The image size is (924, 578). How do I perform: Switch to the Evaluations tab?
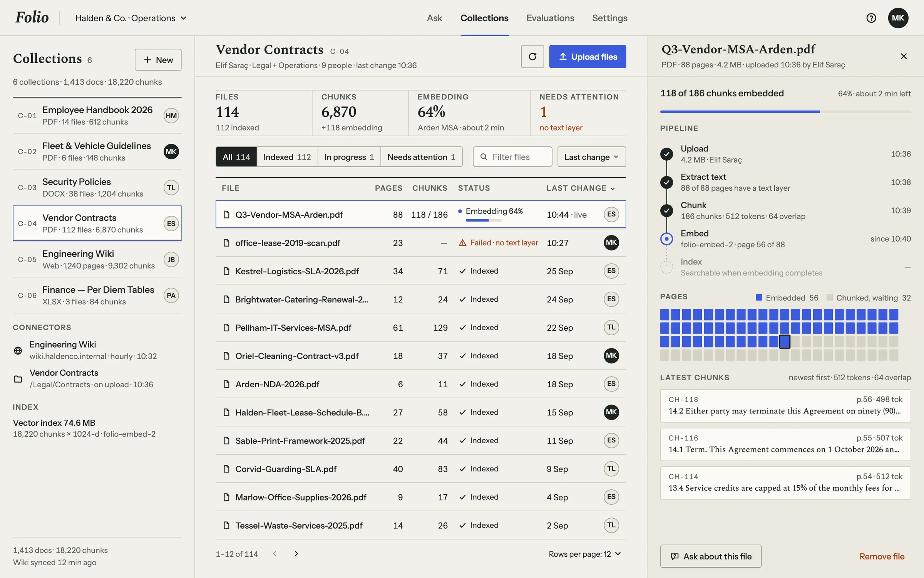tap(550, 18)
